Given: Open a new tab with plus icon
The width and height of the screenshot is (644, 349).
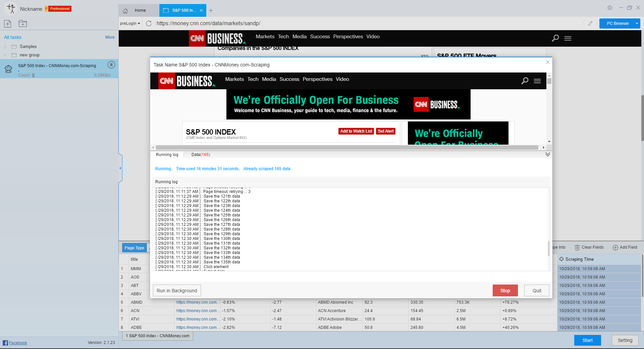Looking at the screenshot, I should tap(211, 10).
